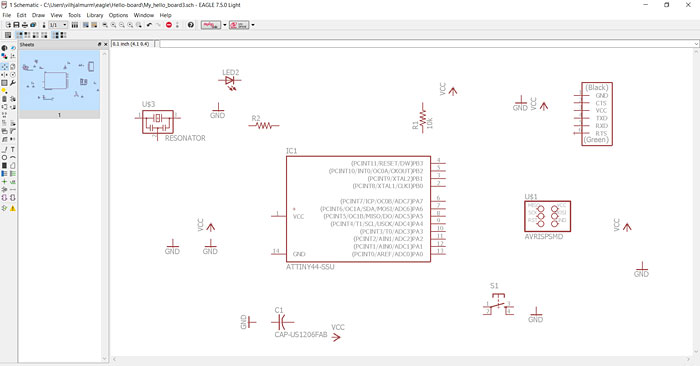Select the Arc tool
Viewport: 700px width, 366px height.
coord(12,157)
